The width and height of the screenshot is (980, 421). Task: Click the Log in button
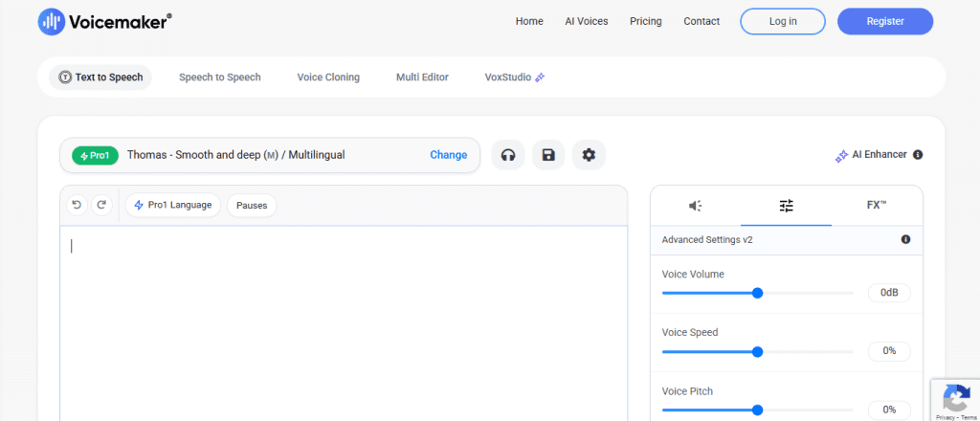[783, 21]
